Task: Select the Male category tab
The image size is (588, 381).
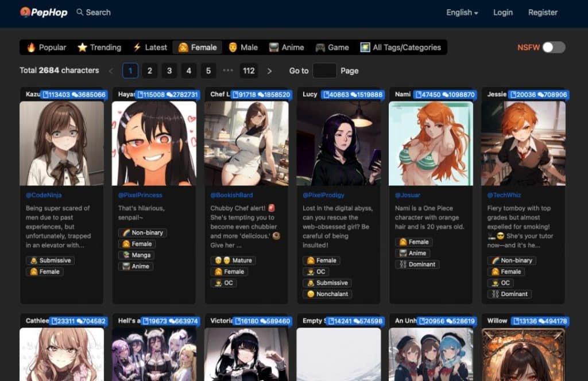Action: [243, 48]
